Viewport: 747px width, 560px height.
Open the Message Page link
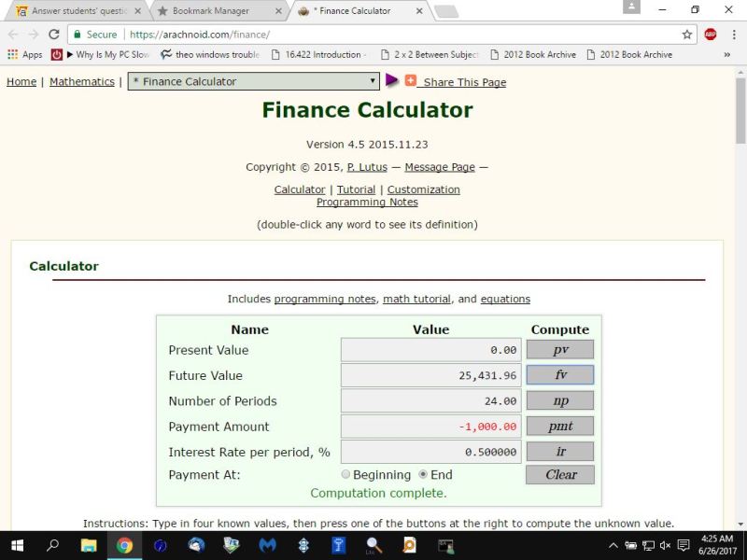click(440, 167)
